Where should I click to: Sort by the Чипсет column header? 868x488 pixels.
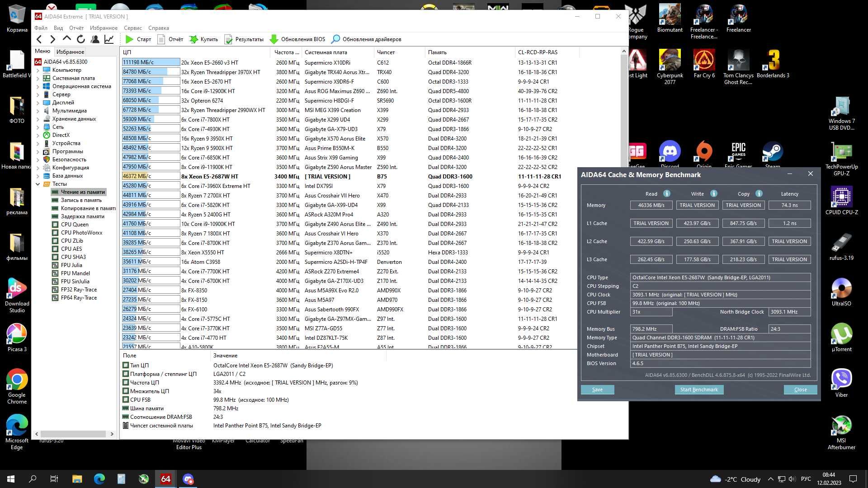pos(400,52)
